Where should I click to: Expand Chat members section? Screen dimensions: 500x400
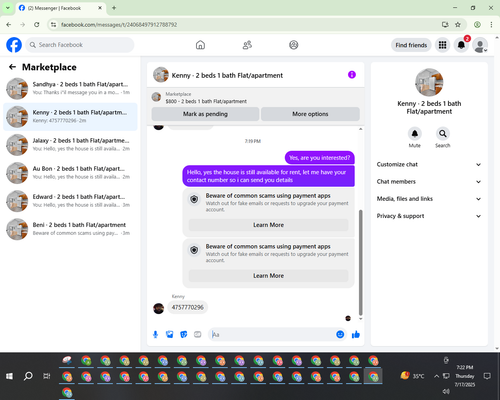coord(429,182)
